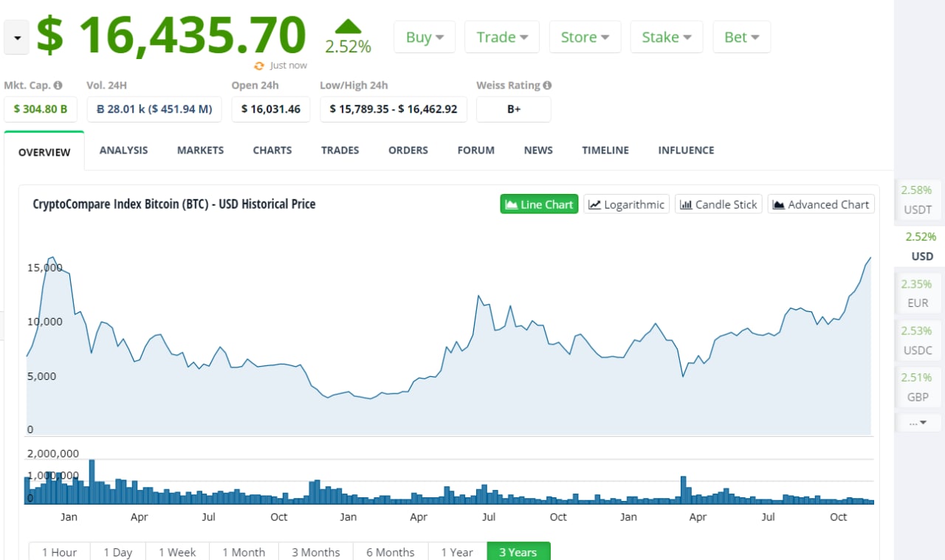Switch to the Analysis tab

coord(123,150)
